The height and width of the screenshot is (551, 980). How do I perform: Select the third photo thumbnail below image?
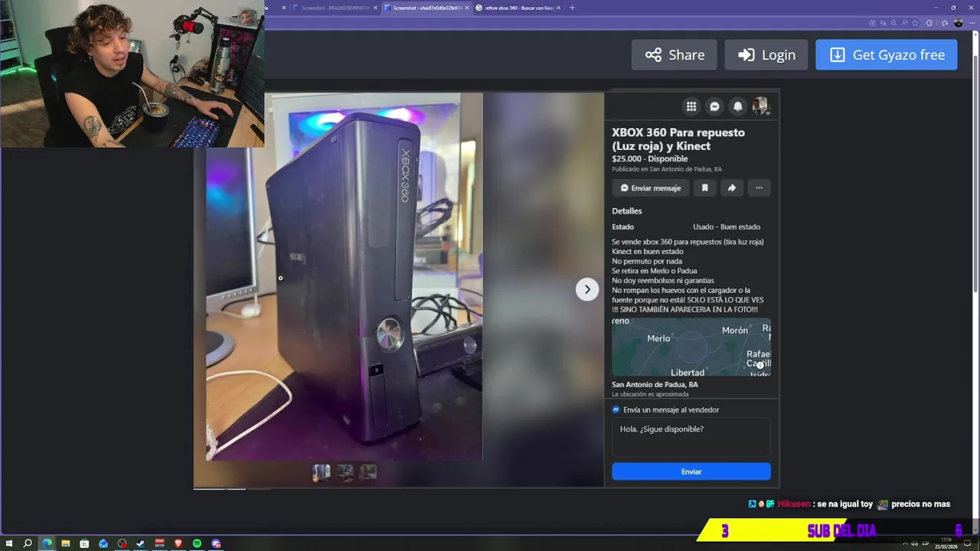coord(368,472)
